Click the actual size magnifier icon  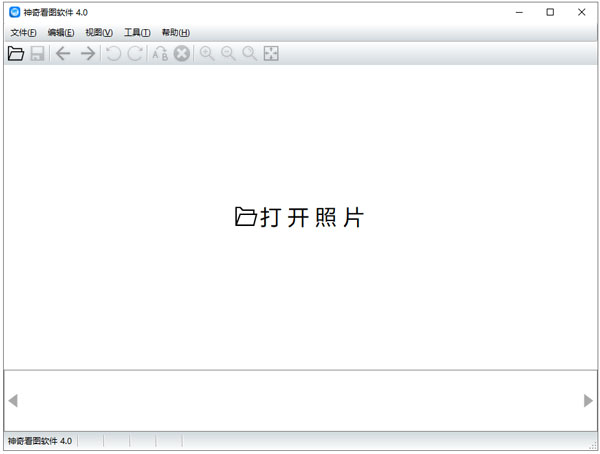[x=249, y=54]
